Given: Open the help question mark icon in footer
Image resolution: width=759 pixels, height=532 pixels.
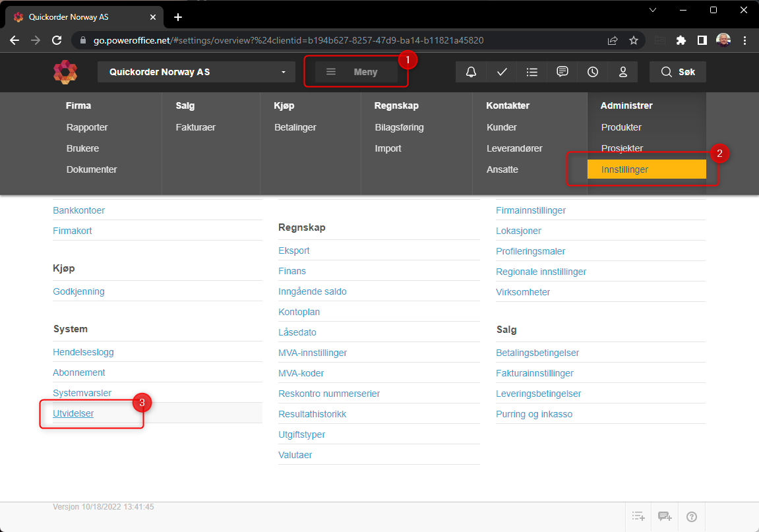Looking at the screenshot, I should point(692,517).
